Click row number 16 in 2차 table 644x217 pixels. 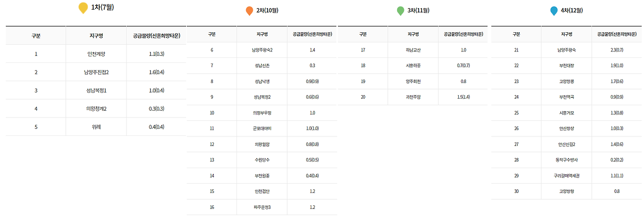click(212, 207)
